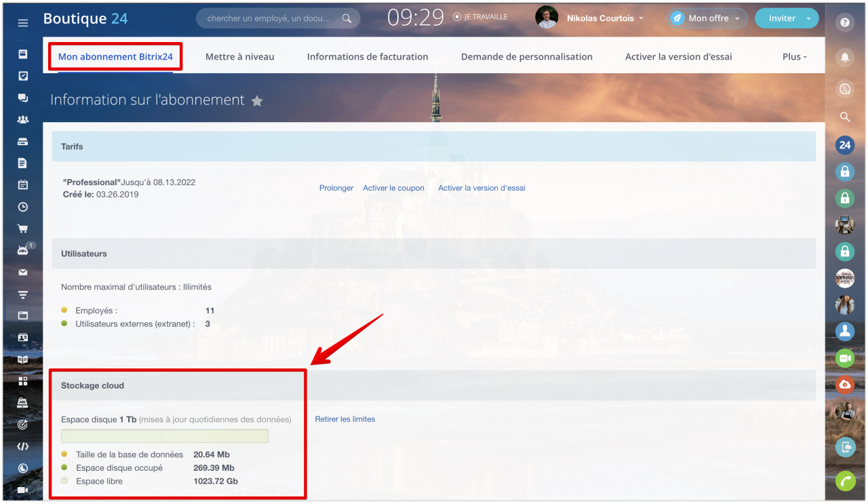
Task: Switch to Mon abonnement Bitrix24 tab
Action: 115,57
